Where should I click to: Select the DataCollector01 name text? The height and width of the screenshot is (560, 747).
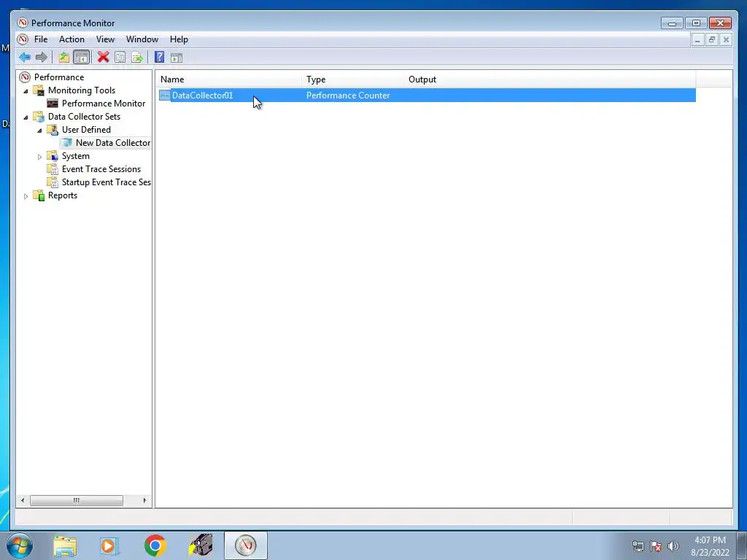203,96
